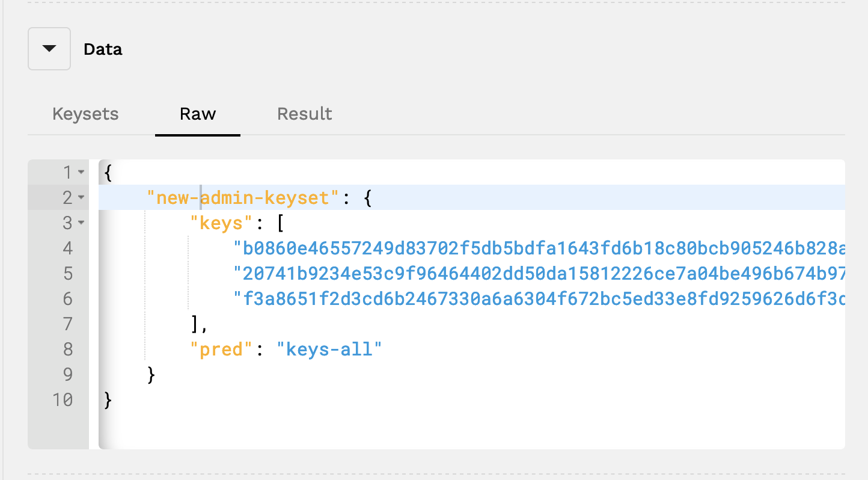868x480 pixels.
Task: Click the key string starting with f3a8651f
Action: (x=539, y=299)
